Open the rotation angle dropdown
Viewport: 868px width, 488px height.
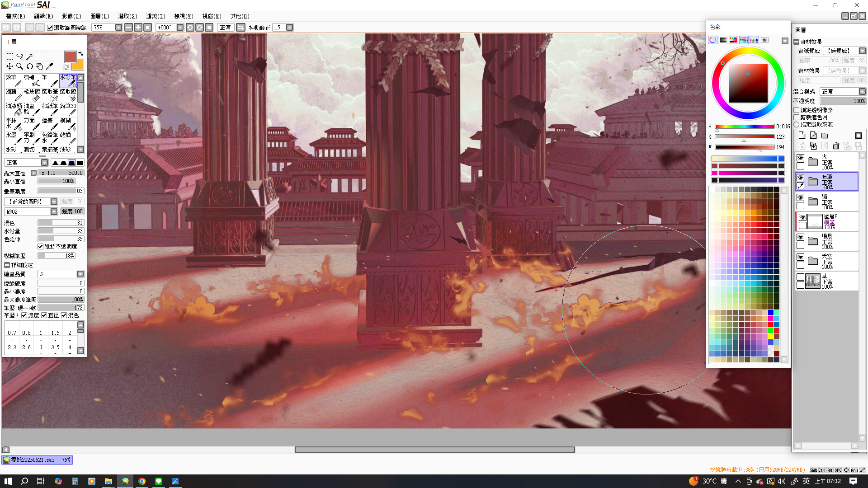pyautogui.click(x=180, y=28)
